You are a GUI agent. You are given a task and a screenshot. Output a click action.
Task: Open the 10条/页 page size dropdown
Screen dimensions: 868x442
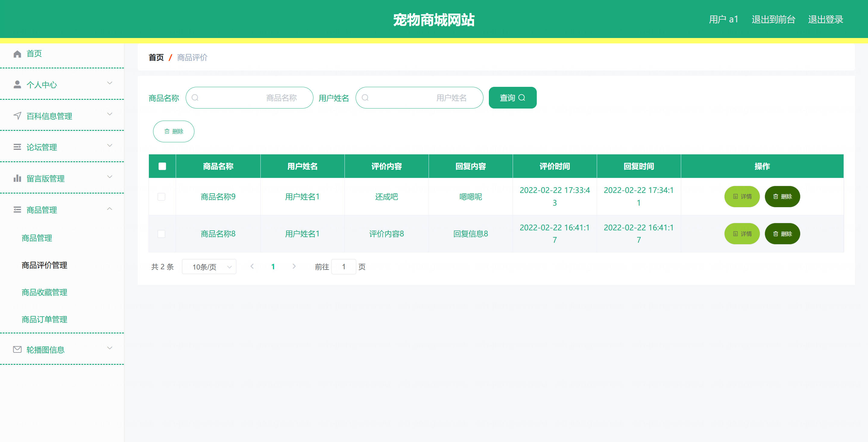click(209, 267)
